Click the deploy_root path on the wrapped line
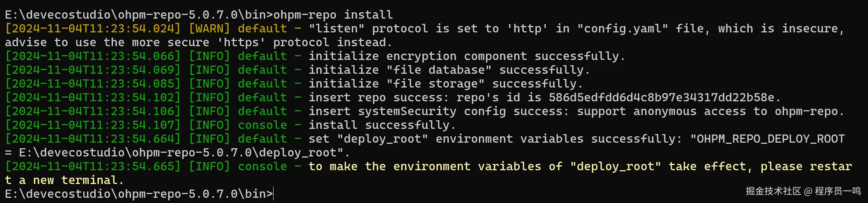The width and height of the screenshot is (868, 203). click(181, 153)
